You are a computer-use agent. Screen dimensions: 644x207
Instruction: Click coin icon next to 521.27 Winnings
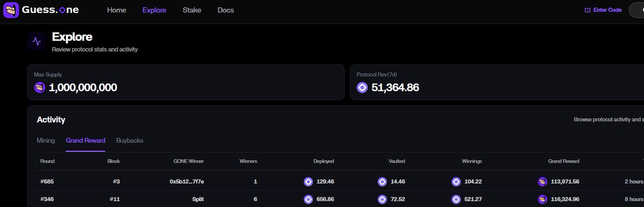tap(456, 199)
